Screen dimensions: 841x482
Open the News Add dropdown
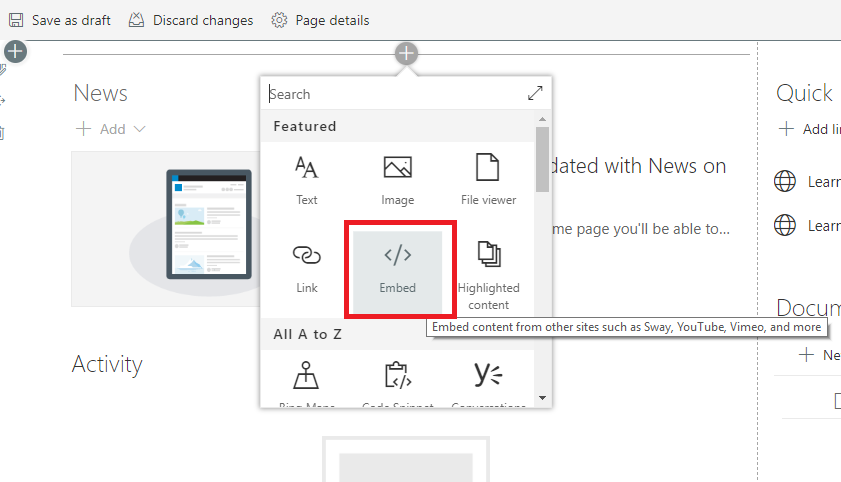click(x=111, y=129)
